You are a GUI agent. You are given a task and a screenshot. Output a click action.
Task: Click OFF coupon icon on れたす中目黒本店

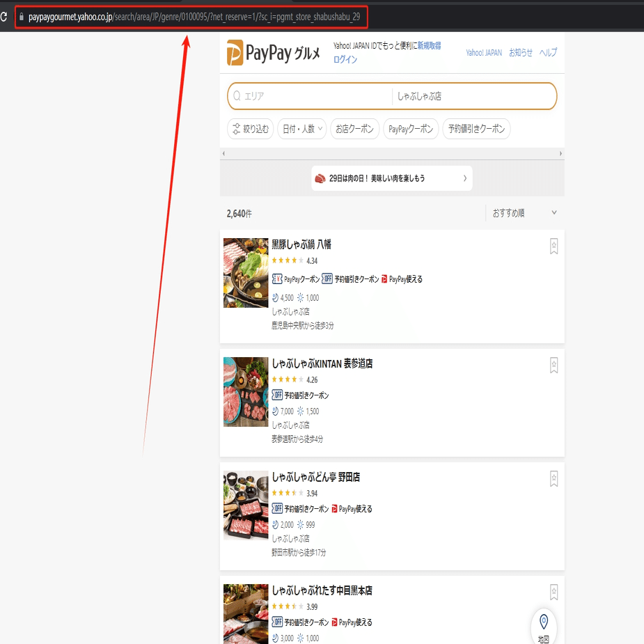point(277,622)
